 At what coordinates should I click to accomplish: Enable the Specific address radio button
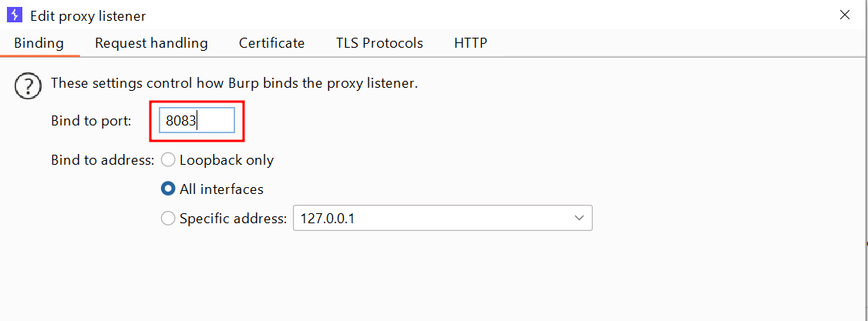[168, 219]
